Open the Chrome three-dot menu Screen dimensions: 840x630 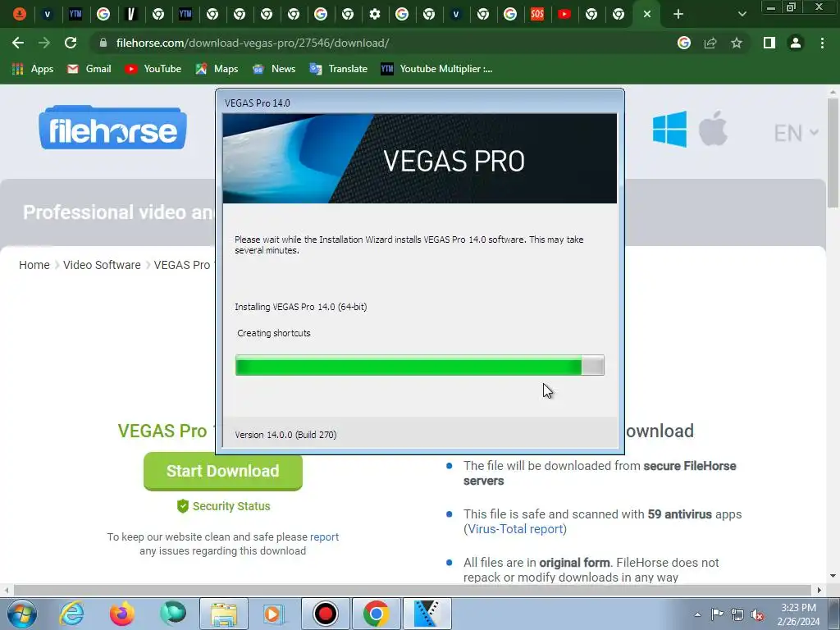tap(822, 43)
